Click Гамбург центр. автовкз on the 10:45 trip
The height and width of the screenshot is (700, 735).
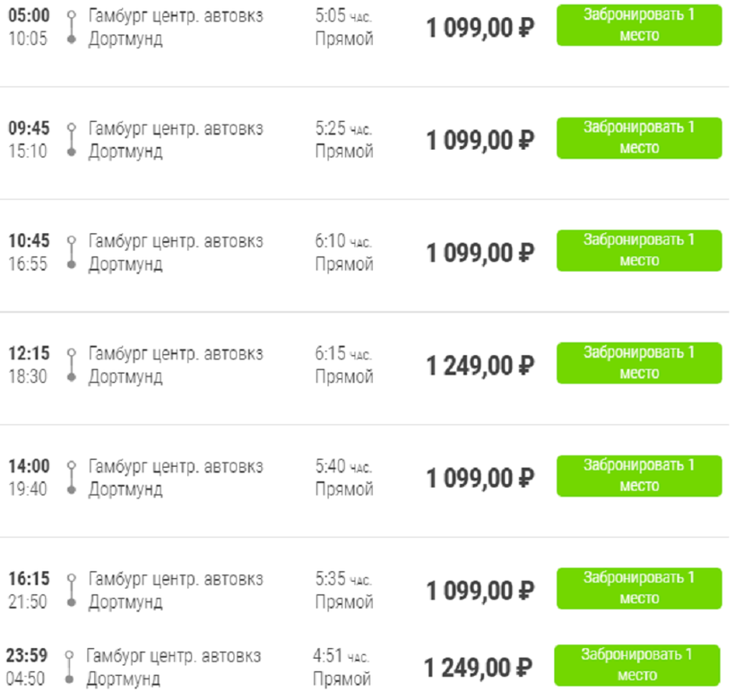click(x=176, y=241)
